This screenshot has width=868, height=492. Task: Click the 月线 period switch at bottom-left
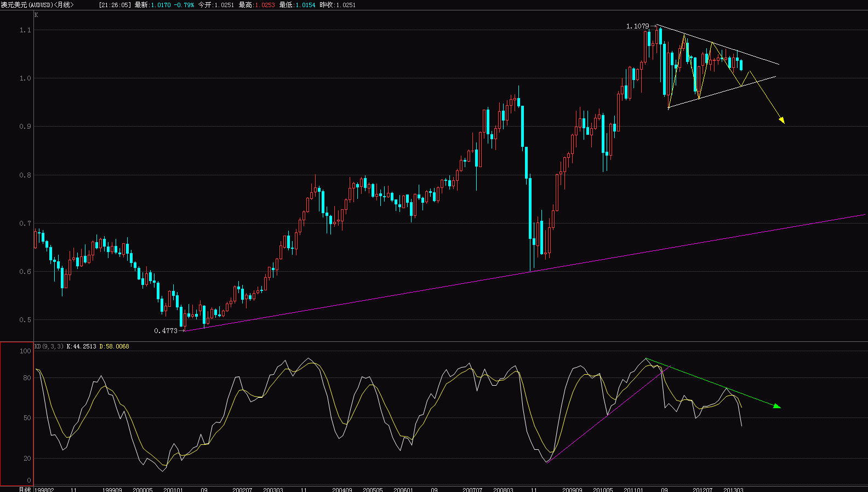tap(25, 489)
